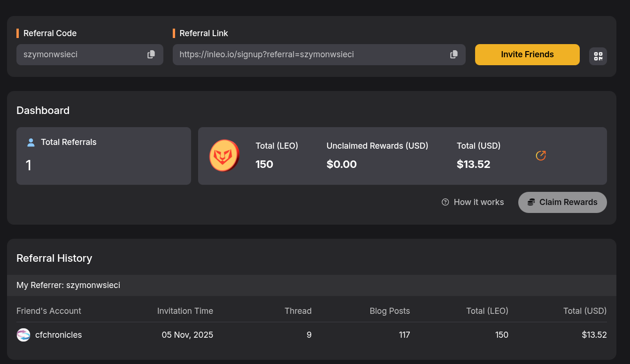Click the LEO lion coin icon

[224, 155]
